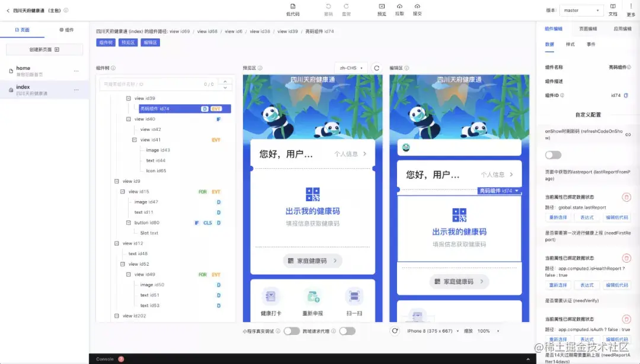Open preview via the 预览 icon
Screen dimensions: 640x364
(x=381, y=8)
